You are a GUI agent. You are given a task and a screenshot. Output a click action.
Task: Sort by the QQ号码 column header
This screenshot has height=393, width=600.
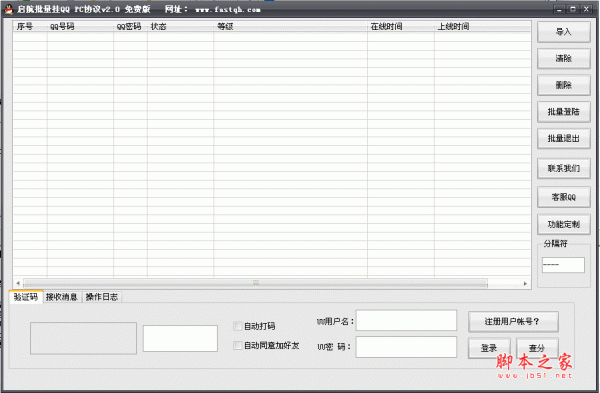pyautogui.click(x=80, y=26)
